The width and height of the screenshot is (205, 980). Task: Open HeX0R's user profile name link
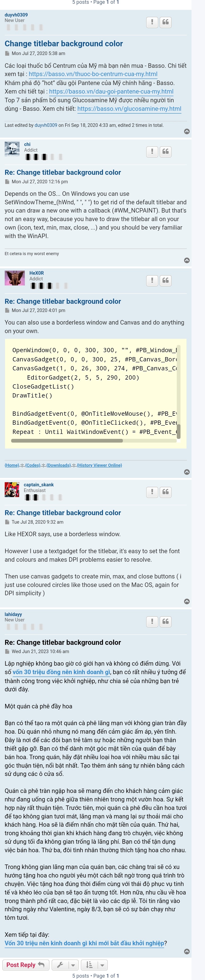coord(37,273)
